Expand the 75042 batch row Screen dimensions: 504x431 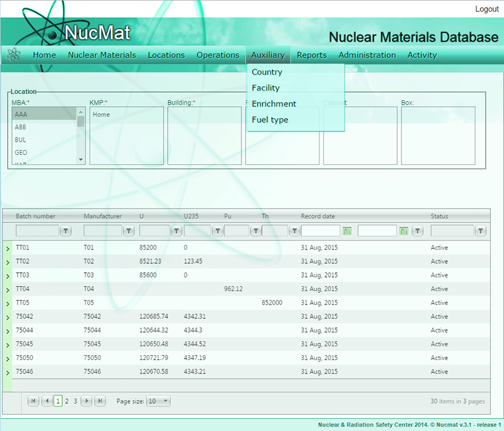click(x=7, y=317)
